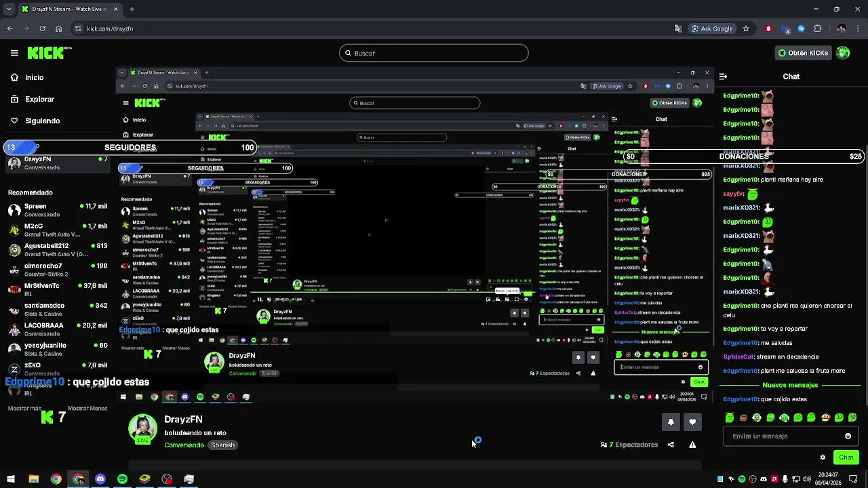Open LACOBRAAA's recommended channel
Screen dimensions: 868x488
(x=58, y=329)
